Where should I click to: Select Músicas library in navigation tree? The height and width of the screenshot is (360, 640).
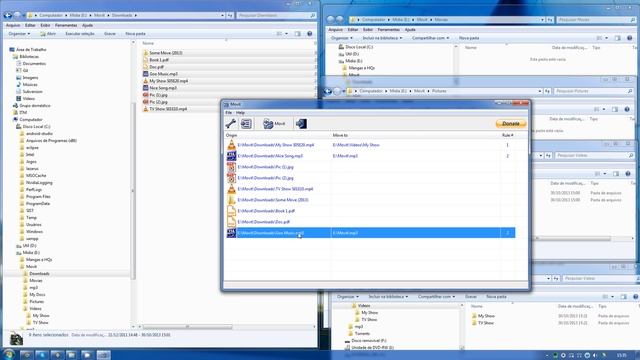[30, 84]
